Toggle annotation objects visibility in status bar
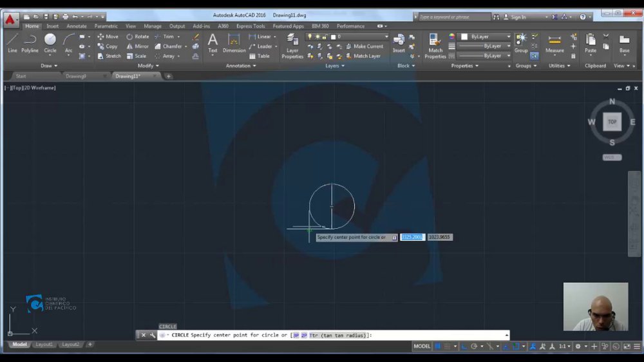Screen dimensions: 644x362 (x=533, y=347)
